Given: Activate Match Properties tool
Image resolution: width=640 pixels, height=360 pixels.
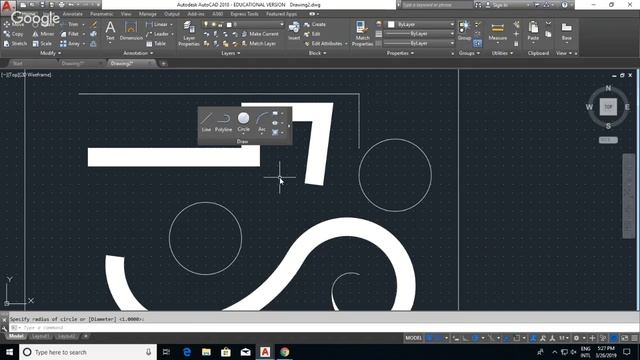Looking at the screenshot, I should tap(362, 33).
